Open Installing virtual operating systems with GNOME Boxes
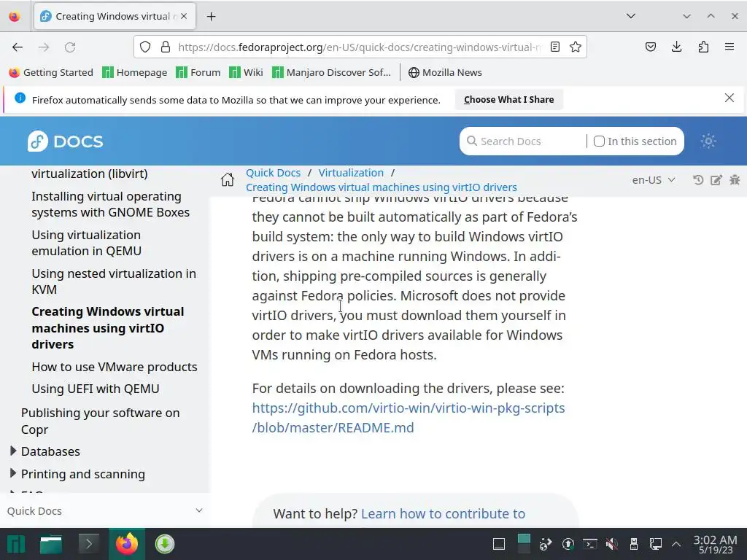This screenshot has height=560, width=747. click(111, 204)
